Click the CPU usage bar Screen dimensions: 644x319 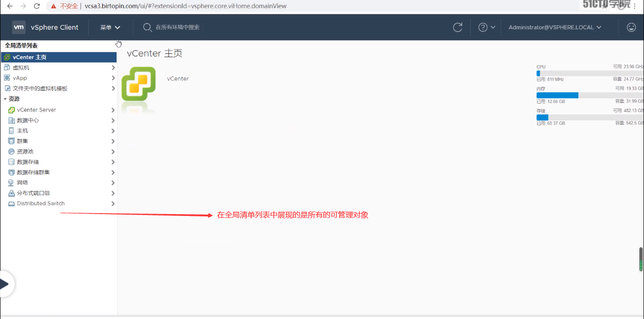point(590,73)
